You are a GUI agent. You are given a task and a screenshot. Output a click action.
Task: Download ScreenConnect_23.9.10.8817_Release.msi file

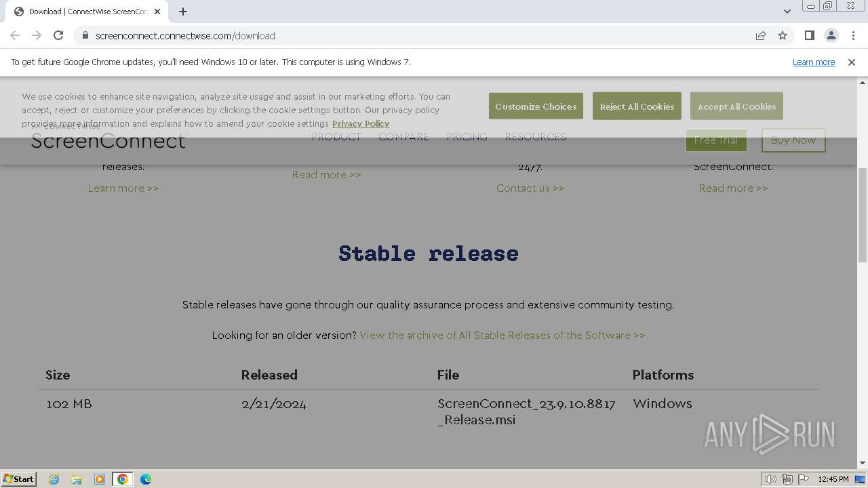coord(526,411)
